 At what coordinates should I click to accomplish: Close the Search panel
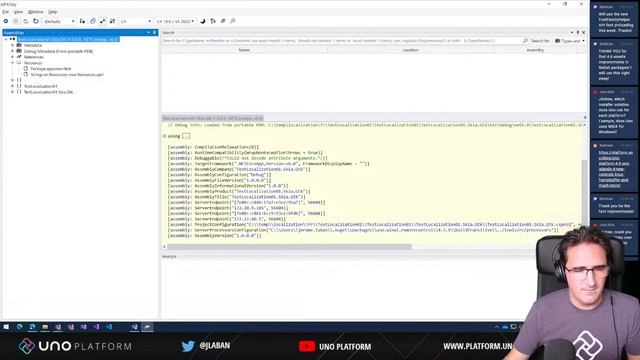583,32
